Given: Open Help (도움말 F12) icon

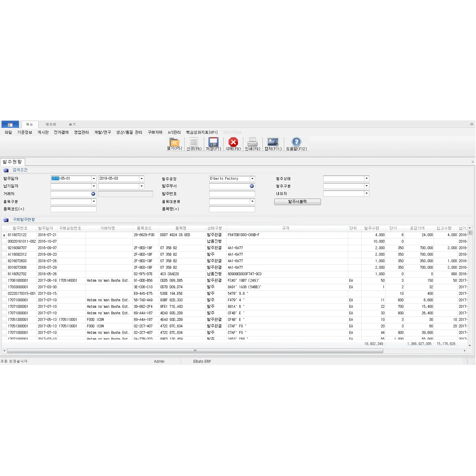Looking at the screenshot, I should (296, 142).
